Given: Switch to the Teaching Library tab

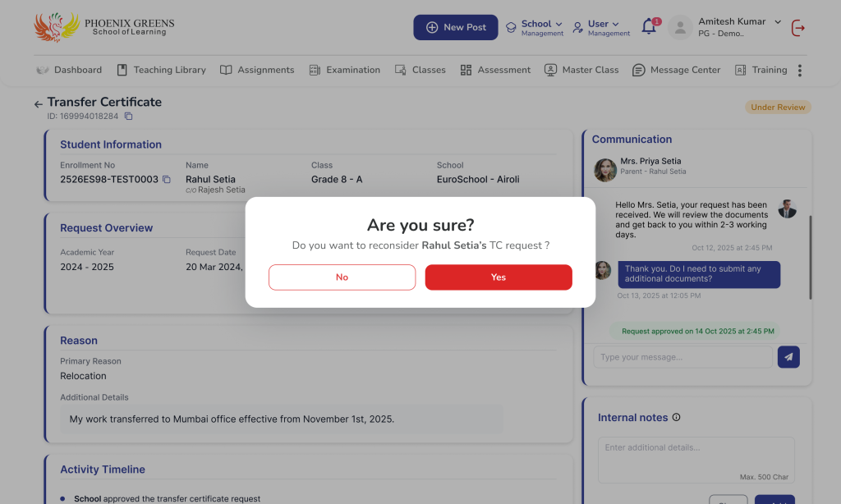Looking at the screenshot, I should click(x=162, y=71).
